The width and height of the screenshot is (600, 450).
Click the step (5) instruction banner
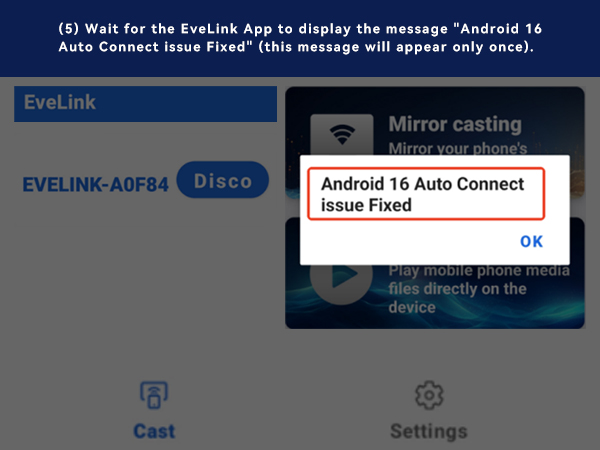pyautogui.click(x=300, y=38)
